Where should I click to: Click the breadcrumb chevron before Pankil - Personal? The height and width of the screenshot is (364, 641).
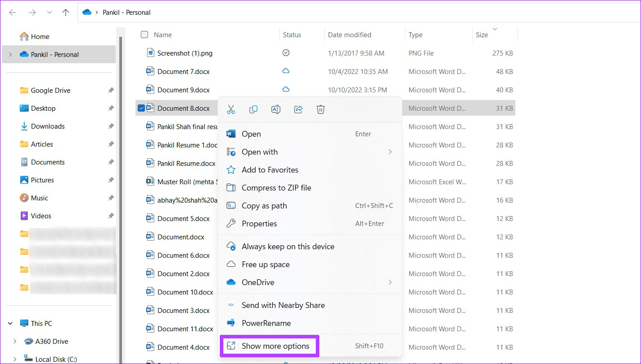96,13
